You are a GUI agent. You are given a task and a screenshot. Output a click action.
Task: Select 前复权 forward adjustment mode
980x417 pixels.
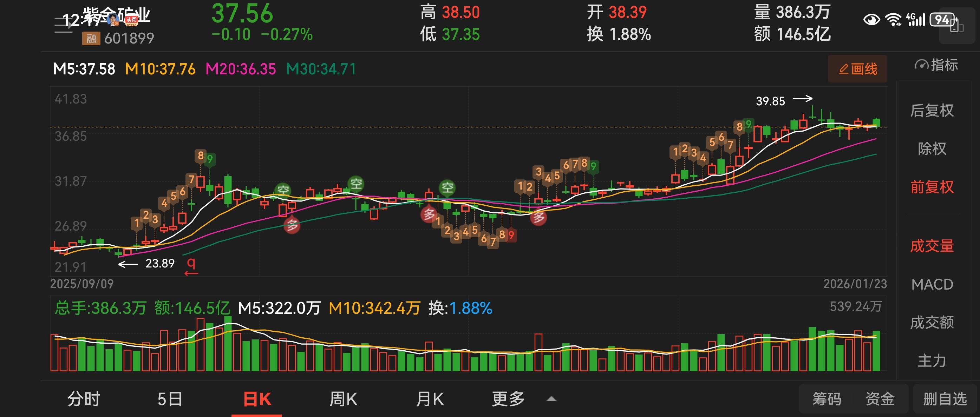point(932,187)
